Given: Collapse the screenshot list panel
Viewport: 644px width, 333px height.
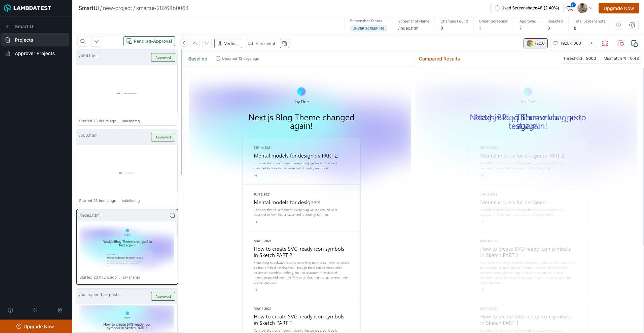Looking at the screenshot, I should 184,43.
